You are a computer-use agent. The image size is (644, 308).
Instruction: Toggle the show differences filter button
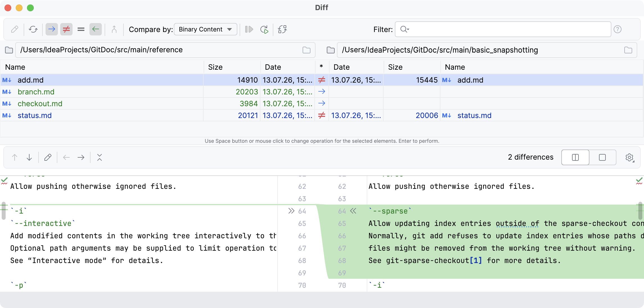click(x=66, y=29)
